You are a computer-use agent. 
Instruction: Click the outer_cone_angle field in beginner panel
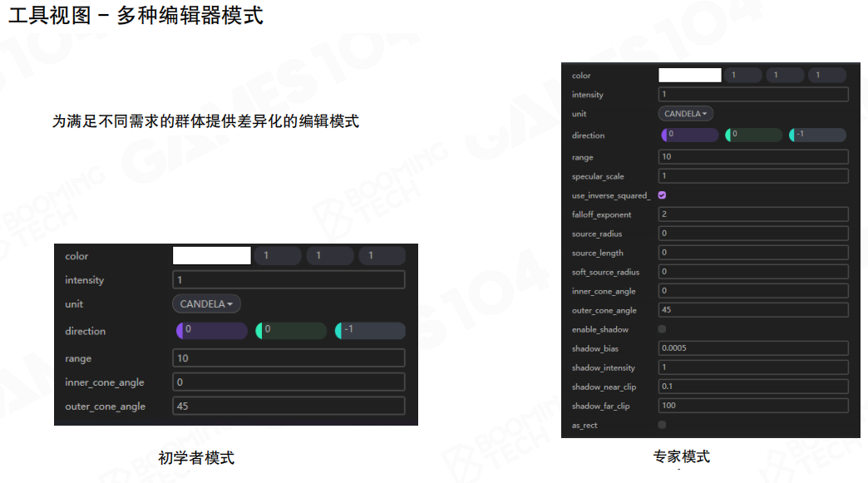289,407
